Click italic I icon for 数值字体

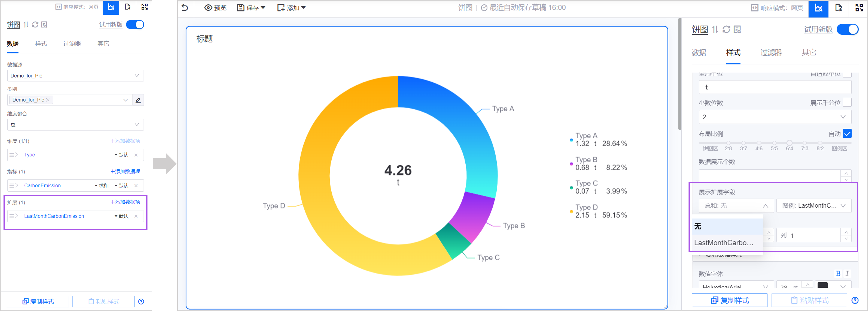coord(847,274)
